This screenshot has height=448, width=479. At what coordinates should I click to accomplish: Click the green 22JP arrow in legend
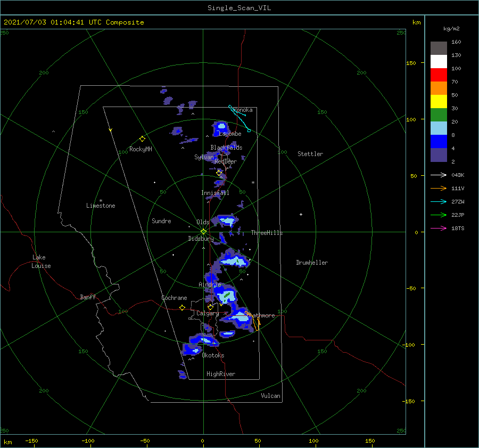point(439,215)
